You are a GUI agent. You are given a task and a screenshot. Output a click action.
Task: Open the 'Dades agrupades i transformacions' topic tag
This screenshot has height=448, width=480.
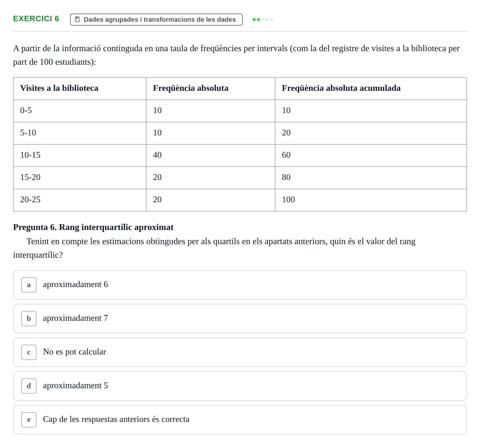156,20
